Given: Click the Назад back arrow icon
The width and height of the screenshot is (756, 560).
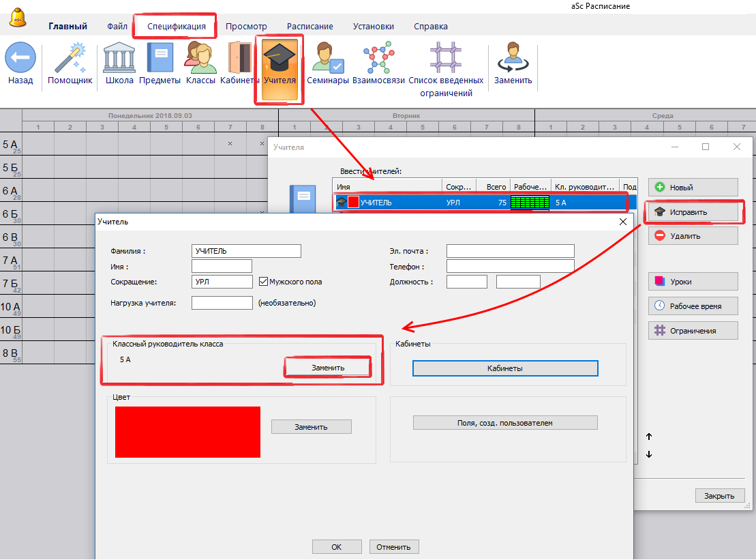Looking at the screenshot, I should (x=20, y=59).
